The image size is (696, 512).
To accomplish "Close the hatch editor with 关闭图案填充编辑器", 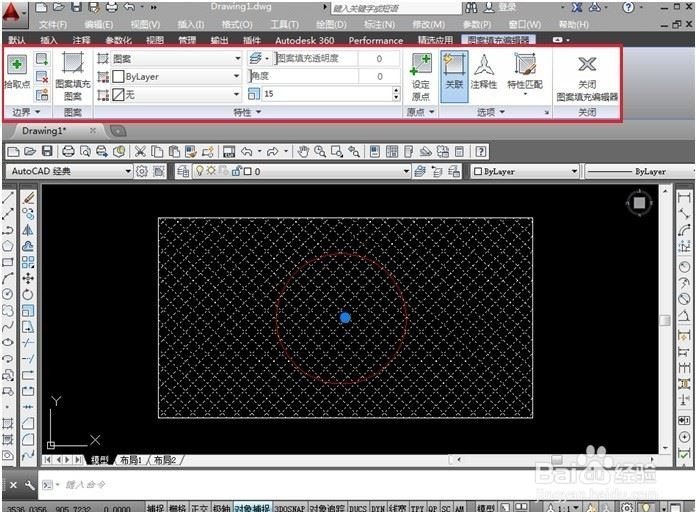I will tap(587, 79).
